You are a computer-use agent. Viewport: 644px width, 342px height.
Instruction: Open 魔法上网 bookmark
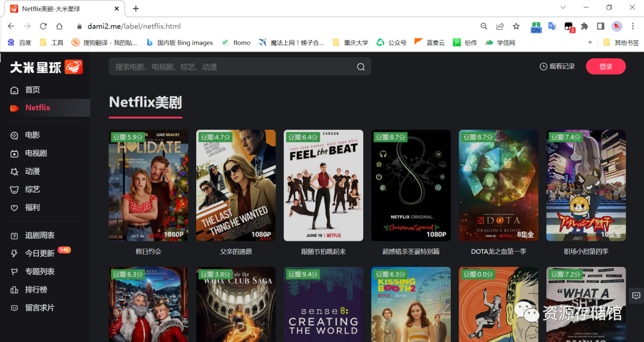click(x=291, y=42)
